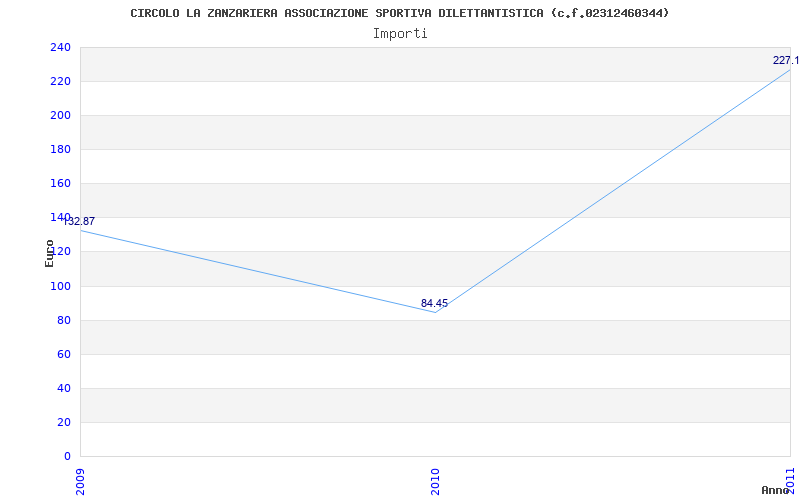The width and height of the screenshot is (800, 500).
Task: Select the 84.45 data label
Action: coord(434,304)
